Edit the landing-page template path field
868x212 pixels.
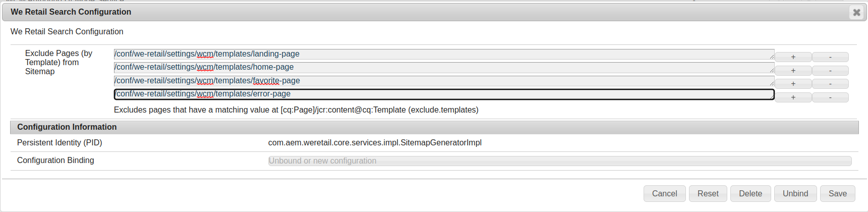444,54
